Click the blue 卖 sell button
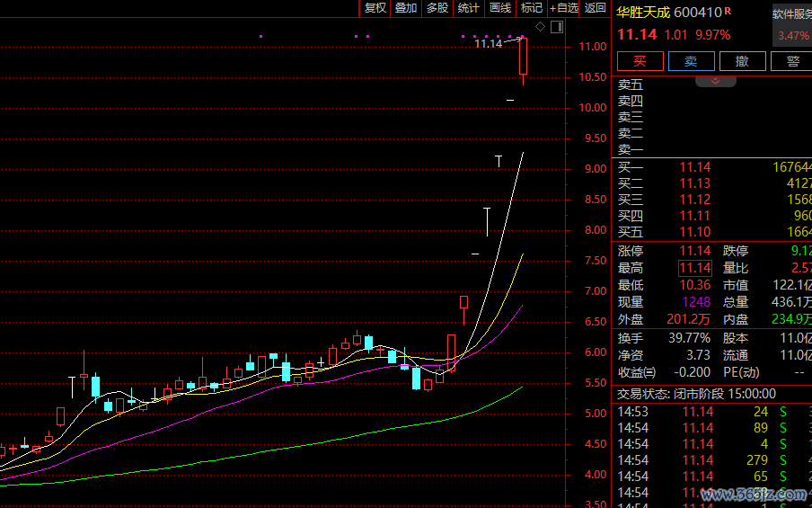The width and height of the screenshot is (812, 508). coord(692,61)
